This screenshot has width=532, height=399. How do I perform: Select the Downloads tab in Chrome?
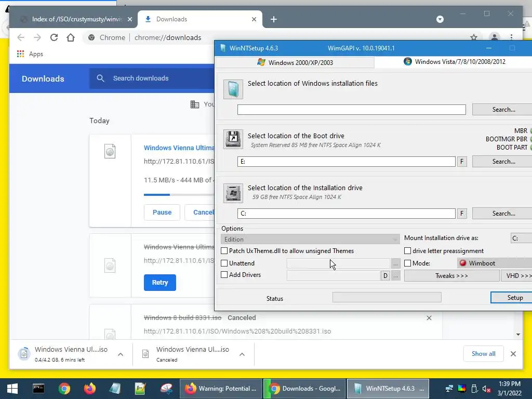[x=199, y=19]
